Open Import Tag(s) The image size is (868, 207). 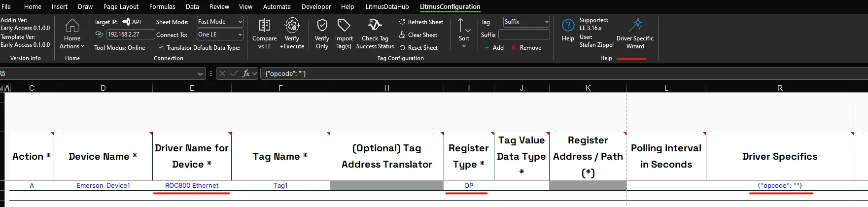coord(344,34)
